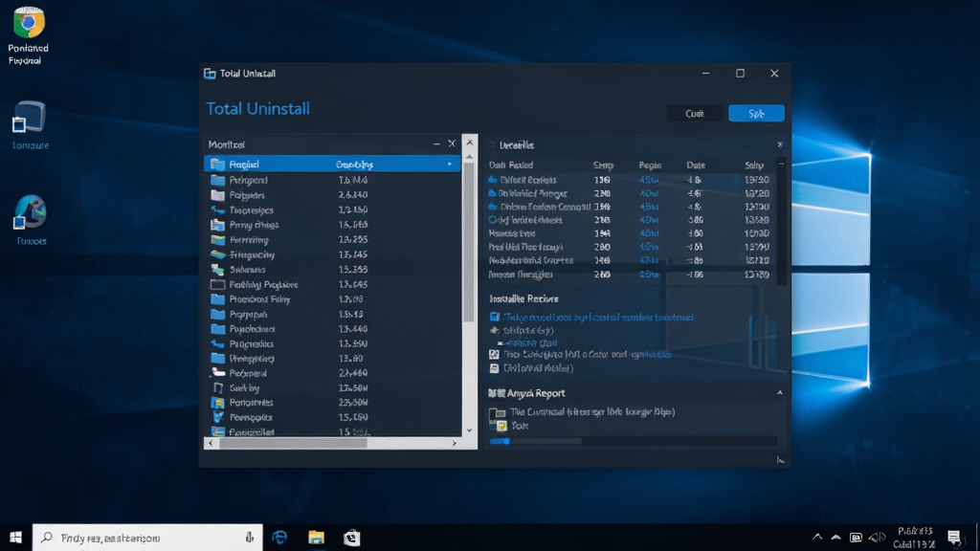Click the volume icon in the system tray
The image size is (980, 551).
(877, 538)
